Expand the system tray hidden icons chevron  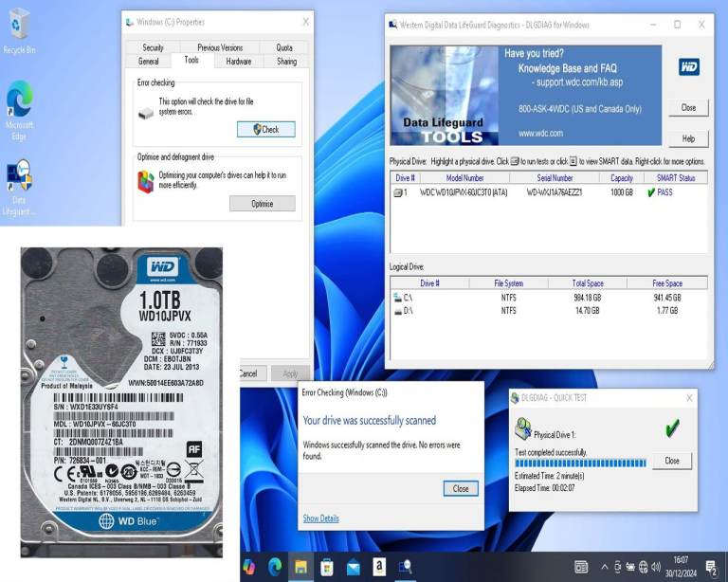click(x=605, y=567)
